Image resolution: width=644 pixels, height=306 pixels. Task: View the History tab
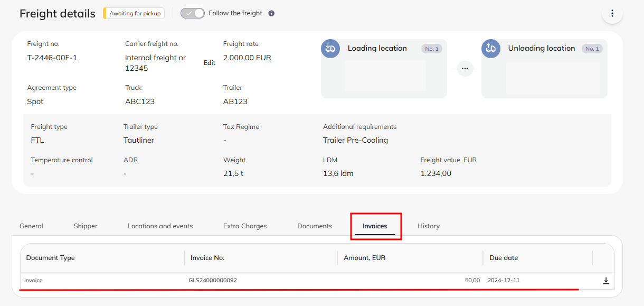click(429, 226)
